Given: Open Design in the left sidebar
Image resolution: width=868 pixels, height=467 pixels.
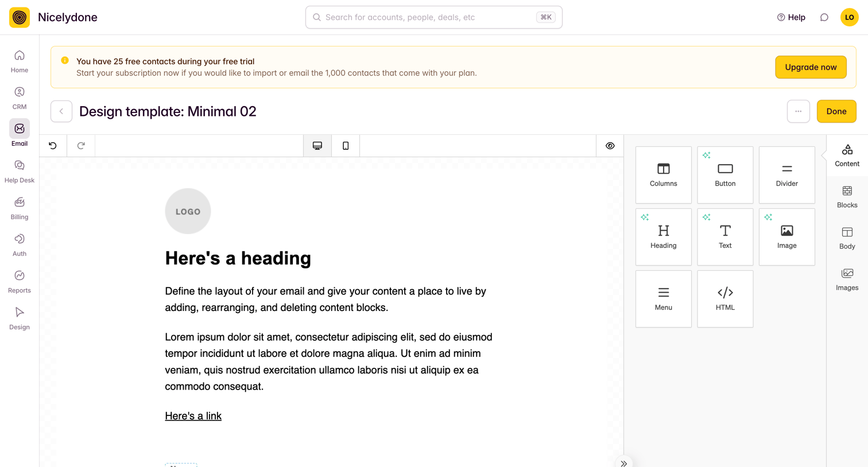Looking at the screenshot, I should (20, 318).
